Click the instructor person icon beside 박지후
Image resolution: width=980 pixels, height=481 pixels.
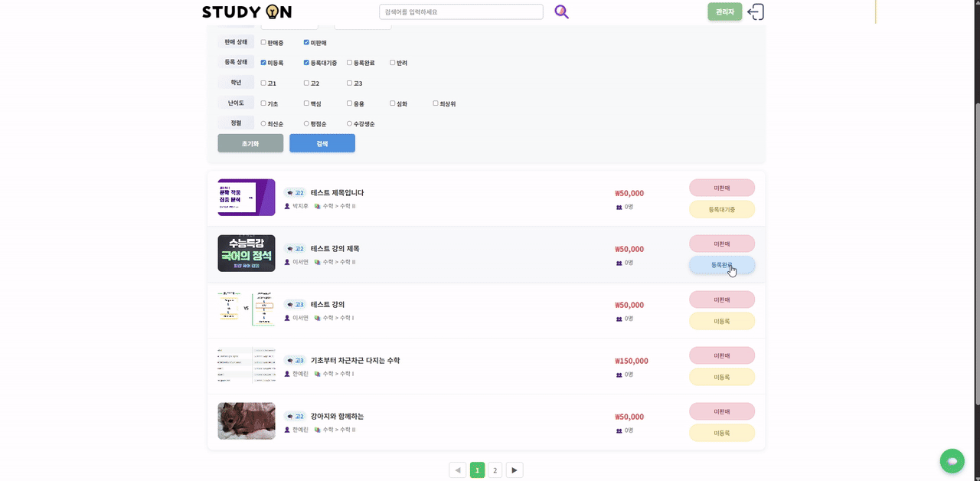click(287, 206)
